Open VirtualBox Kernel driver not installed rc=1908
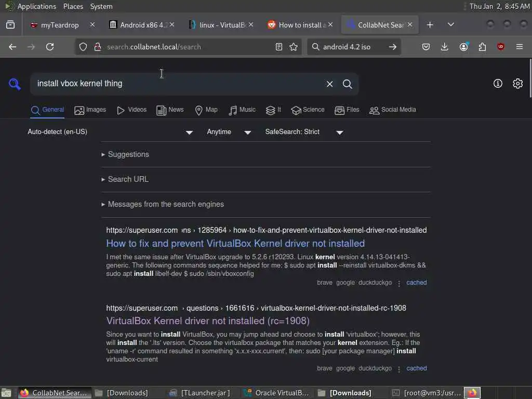The image size is (532, 399). (x=208, y=321)
